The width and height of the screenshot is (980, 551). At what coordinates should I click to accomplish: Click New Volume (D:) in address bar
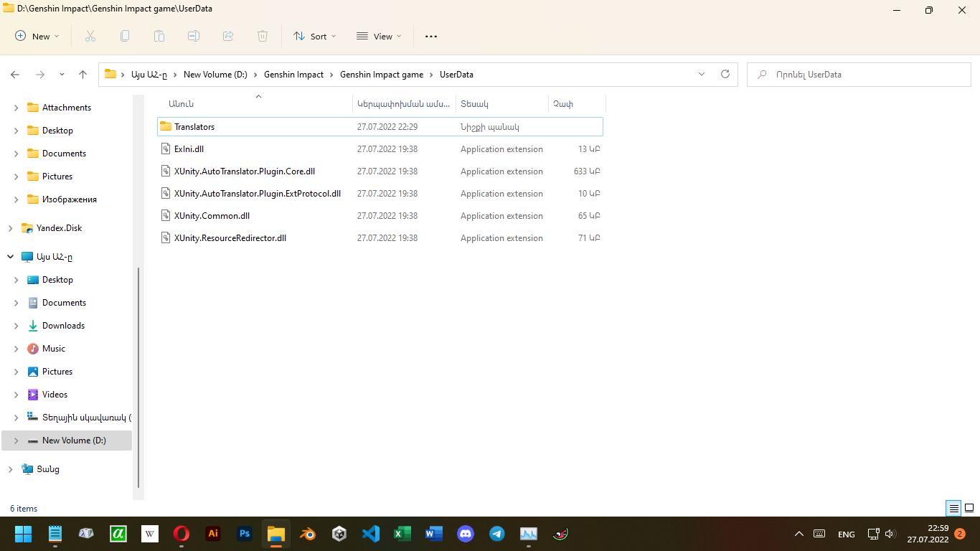(x=215, y=75)
